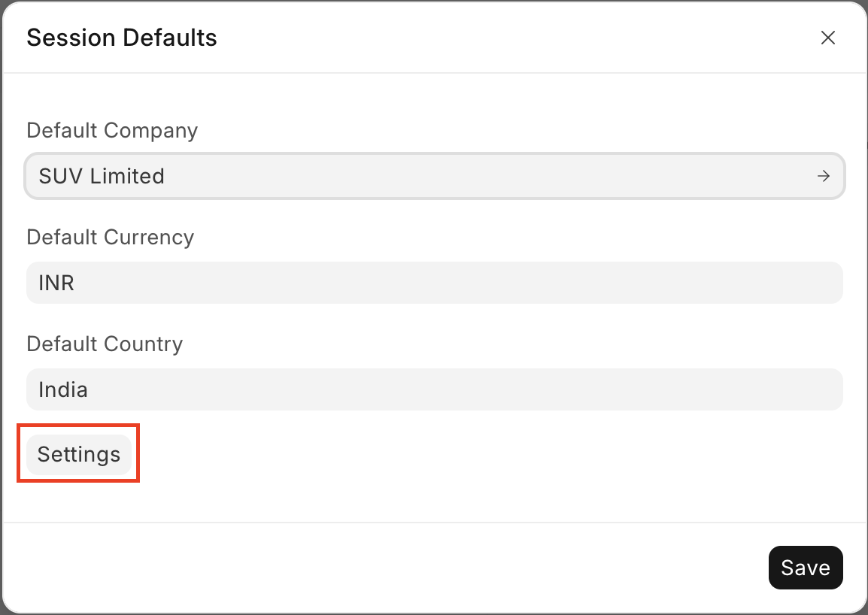Viewport: 868px width, 615px height.
Task: Click the empty right end of the INR field
Action: (790, 283)
